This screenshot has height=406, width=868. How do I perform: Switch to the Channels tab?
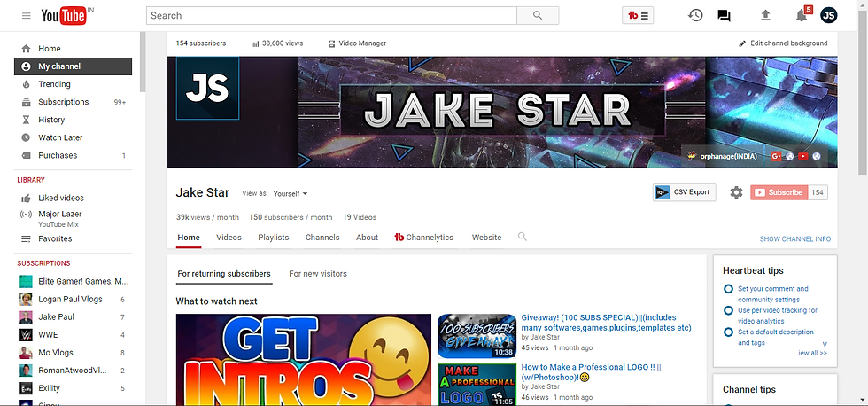pyautogui.click(x=322, y=237)
